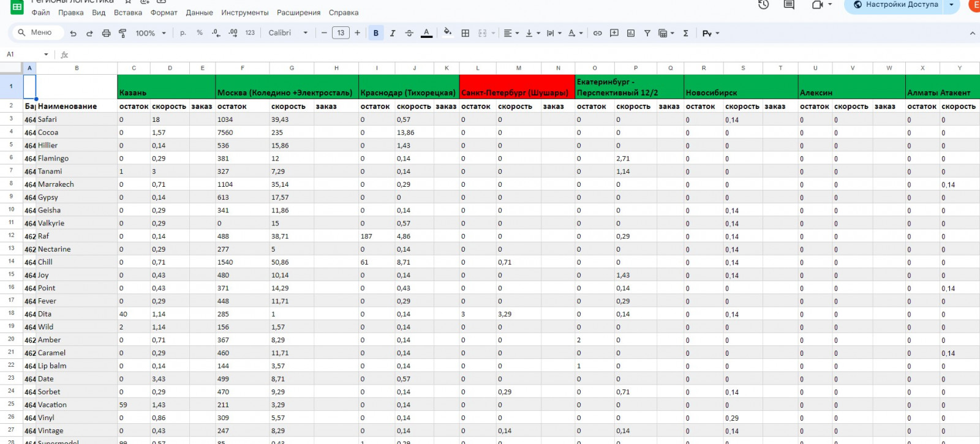Image resolution: width=980 pixels, height=444 pixels.
Task: Decrease the number of decimal places
Action: pyautogui.click(x=216, y=33)
